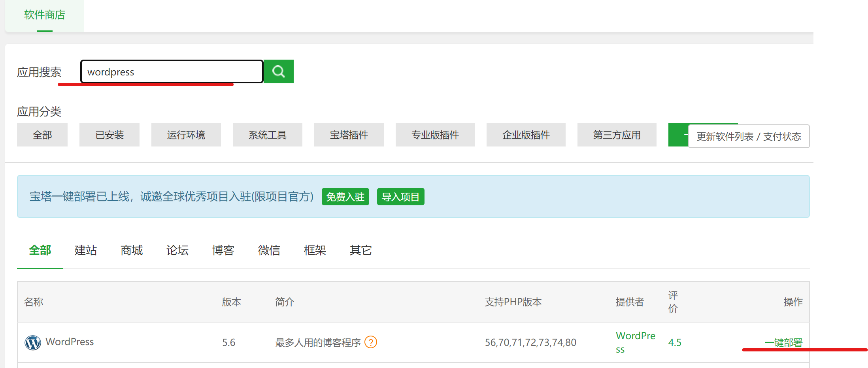Click the green search magnifier icon
The height and width of the screenshot is (368, 868).
[x=278, y=71]
